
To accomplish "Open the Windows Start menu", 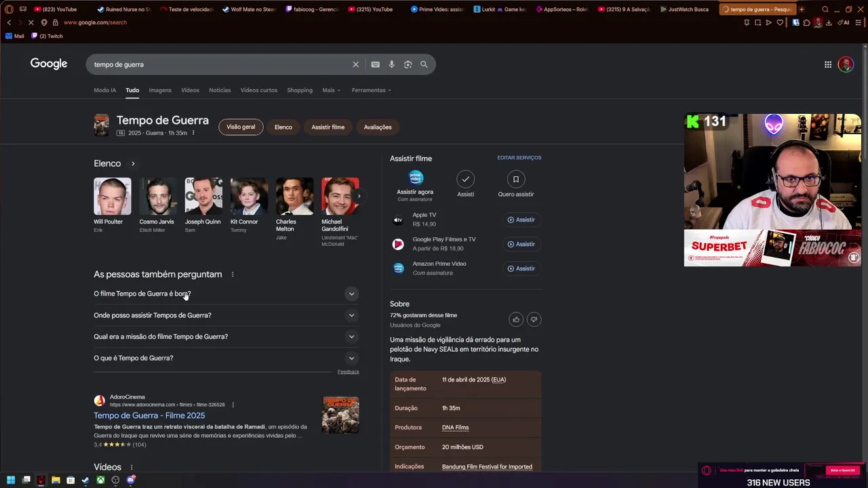I will pyautogui.click(x=11, y=480).
